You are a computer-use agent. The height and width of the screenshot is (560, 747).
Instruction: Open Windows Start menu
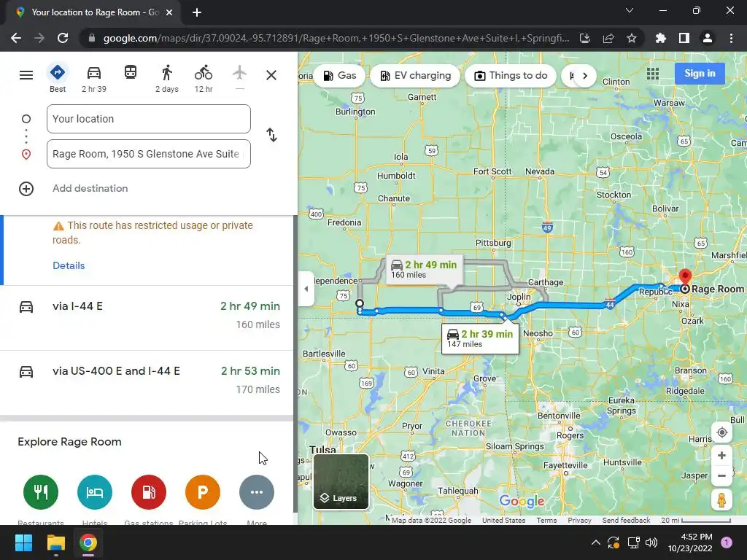click(23, 542)
